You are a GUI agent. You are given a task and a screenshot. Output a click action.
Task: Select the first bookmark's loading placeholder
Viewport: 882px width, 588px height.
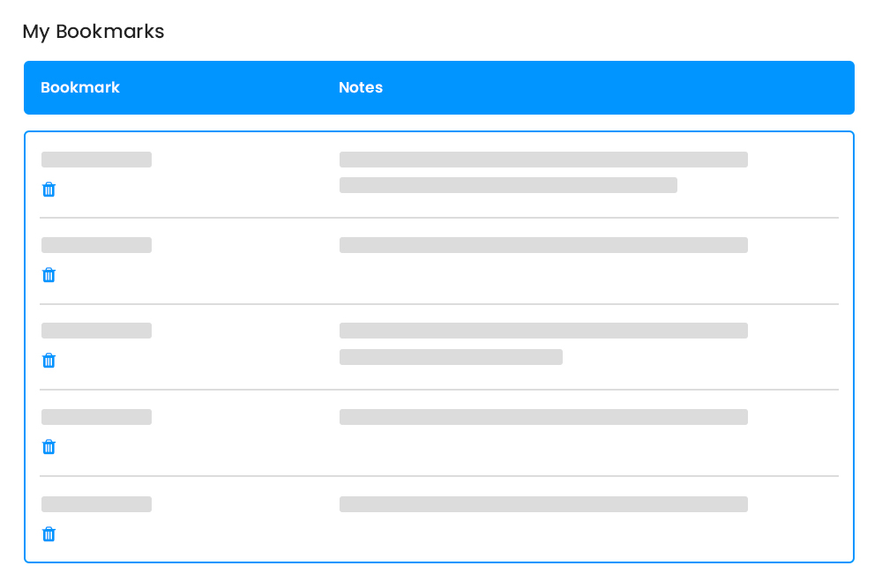(x=95, y=160)
